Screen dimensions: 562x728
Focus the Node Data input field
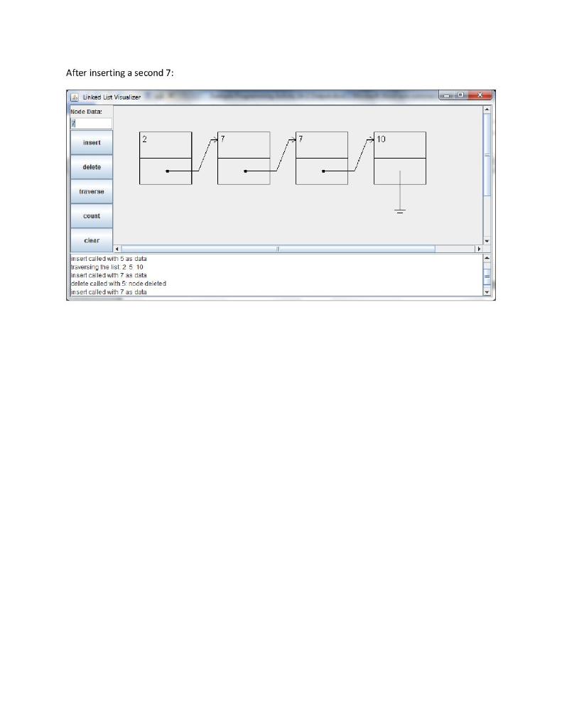tap(91, 124)
